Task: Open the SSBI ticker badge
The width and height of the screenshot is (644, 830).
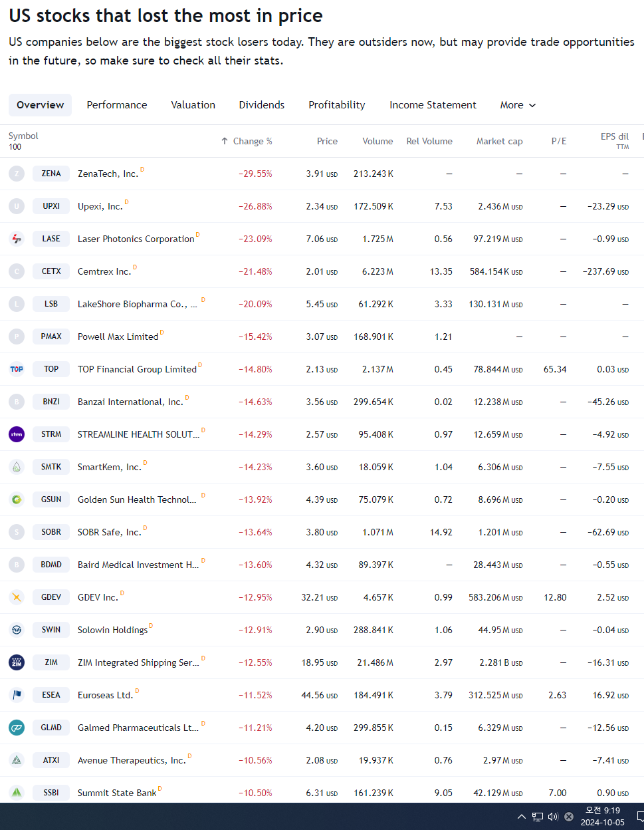Action: pyautogui.click(x=51, y=793)
